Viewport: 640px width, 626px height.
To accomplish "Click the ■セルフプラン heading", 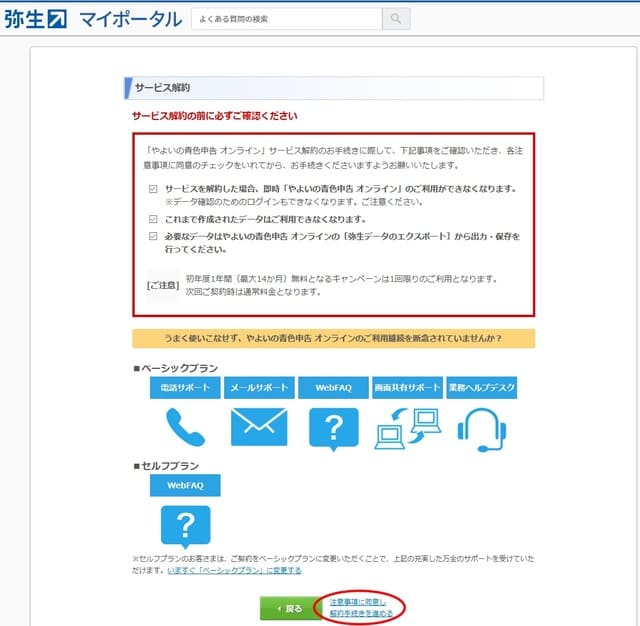I will click(x=166, y=466).
